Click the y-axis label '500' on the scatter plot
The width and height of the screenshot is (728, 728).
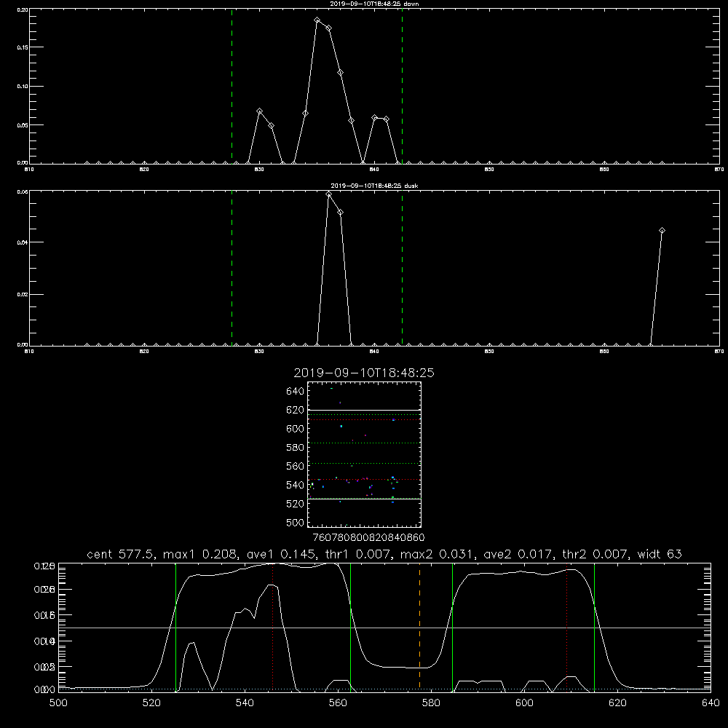pos(296,523)
